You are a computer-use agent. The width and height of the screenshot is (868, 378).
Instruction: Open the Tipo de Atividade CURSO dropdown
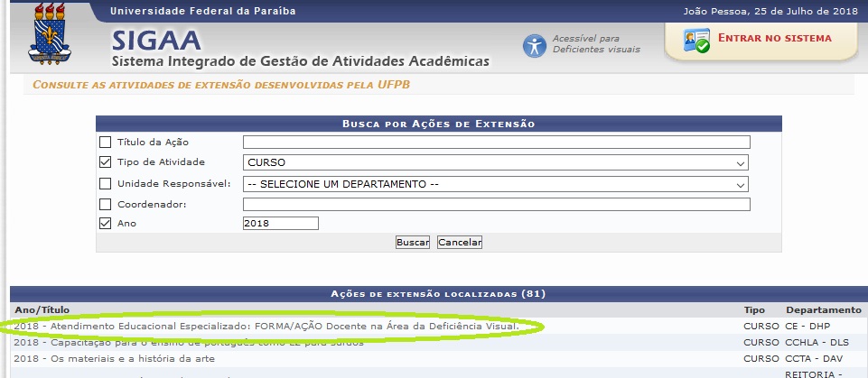coord(496,163)
